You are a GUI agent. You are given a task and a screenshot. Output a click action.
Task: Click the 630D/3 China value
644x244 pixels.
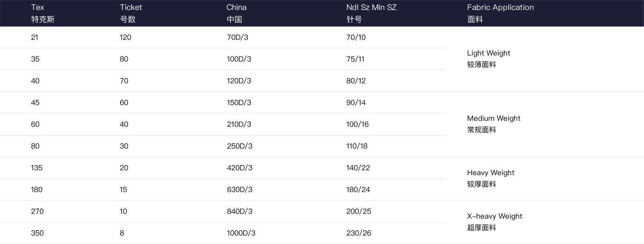[x=239, y=190]
